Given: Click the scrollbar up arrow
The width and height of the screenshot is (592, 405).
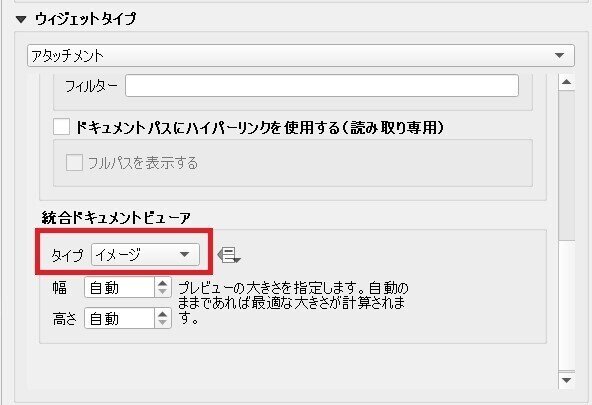Looking at the screenshot, I should tap(566, 82).
